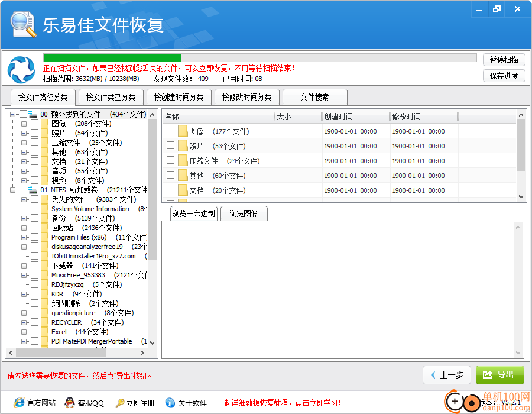The image size is (532, 414).
Task: Open the 官方网站 link
Action: coord(41,403)
